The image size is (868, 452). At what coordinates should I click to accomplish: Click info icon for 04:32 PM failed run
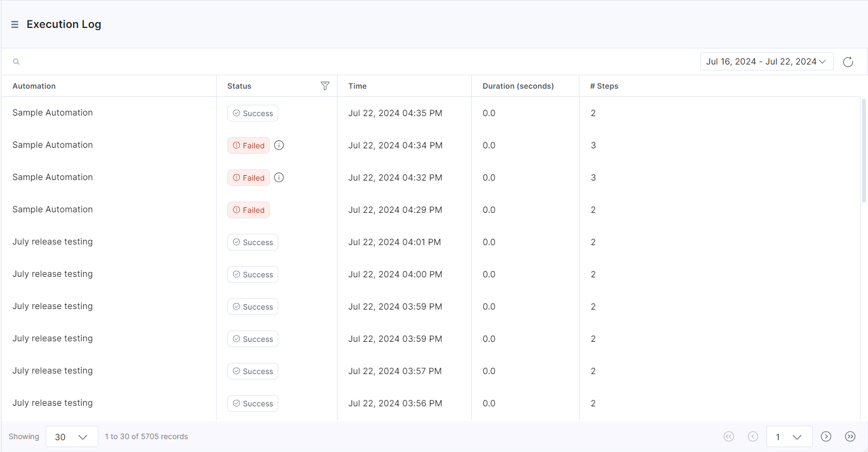[279, 177]
